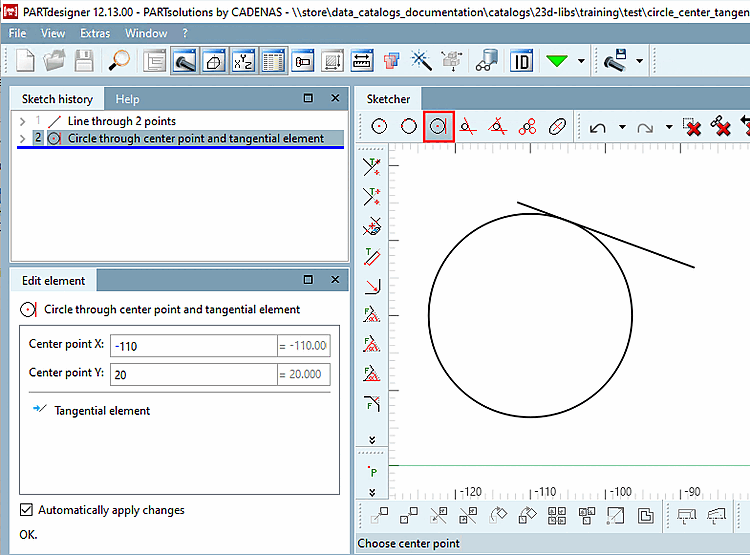This screenshot has height=555, width=750.
Task: Click the New document icon
Action: [25, 61]
